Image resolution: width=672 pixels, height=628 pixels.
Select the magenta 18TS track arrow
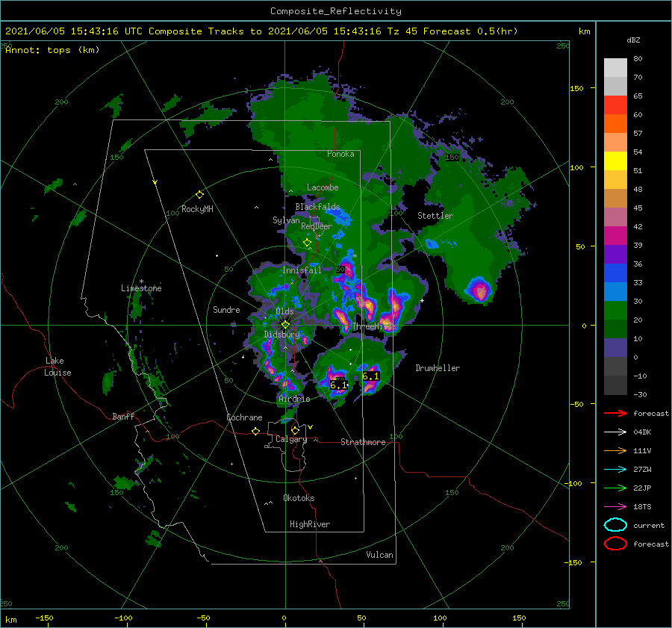point(615,507)
